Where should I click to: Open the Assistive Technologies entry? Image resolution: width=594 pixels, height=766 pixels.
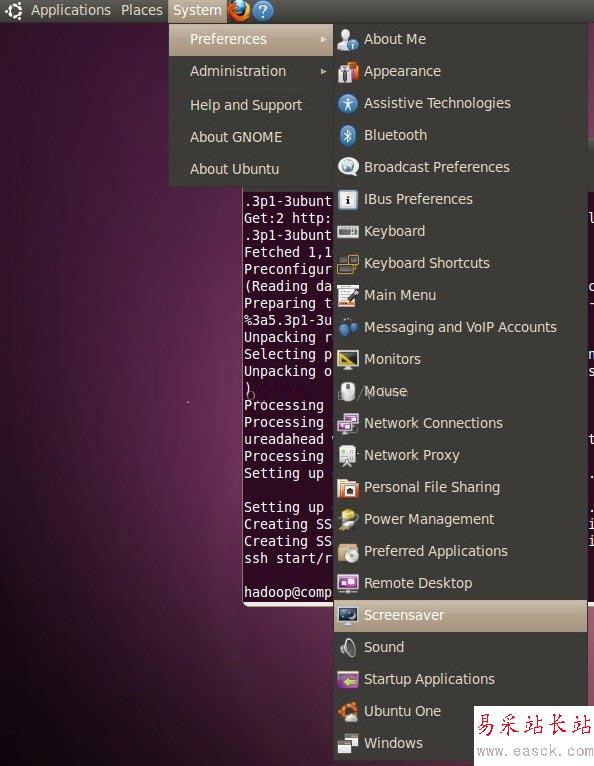coord(460,104)
